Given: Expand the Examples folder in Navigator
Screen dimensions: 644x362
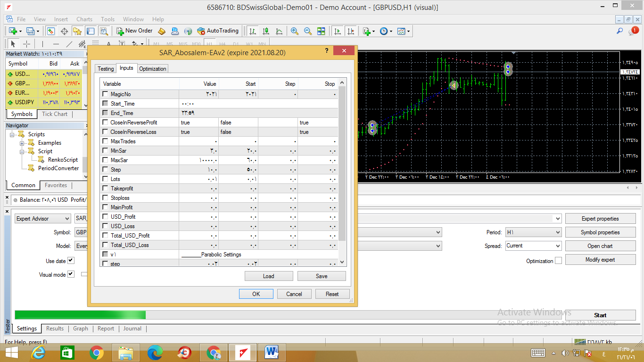Looking at the screenshot, I should tap(22, 143).
